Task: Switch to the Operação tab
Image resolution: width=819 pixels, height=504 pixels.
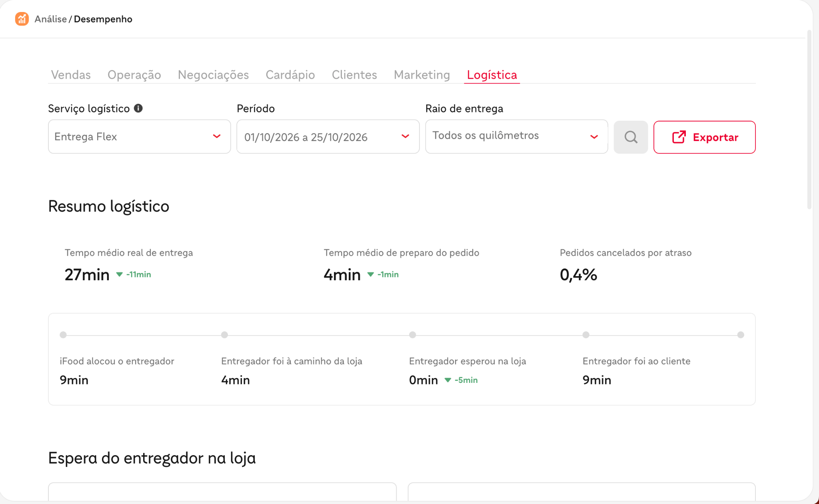Action: click(134, 75)
